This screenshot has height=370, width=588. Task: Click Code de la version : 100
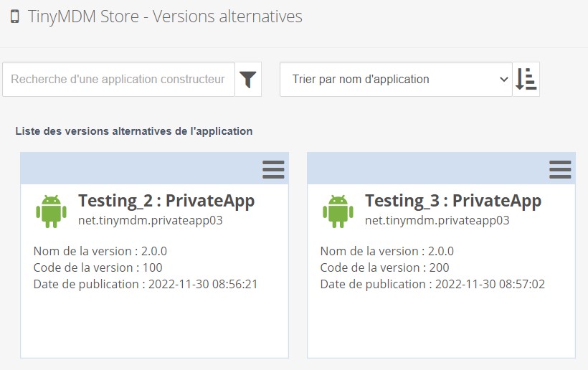pos(98,267)
